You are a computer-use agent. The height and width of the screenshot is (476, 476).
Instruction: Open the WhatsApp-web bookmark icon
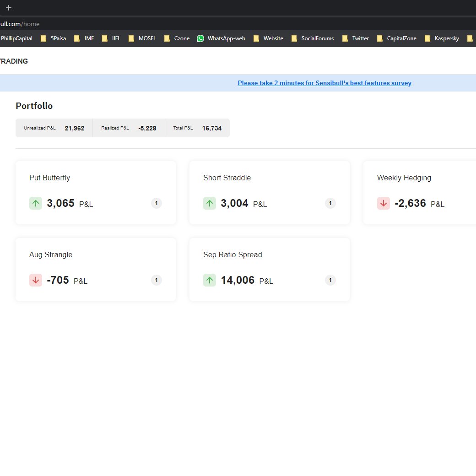click(x=200, y=38)
